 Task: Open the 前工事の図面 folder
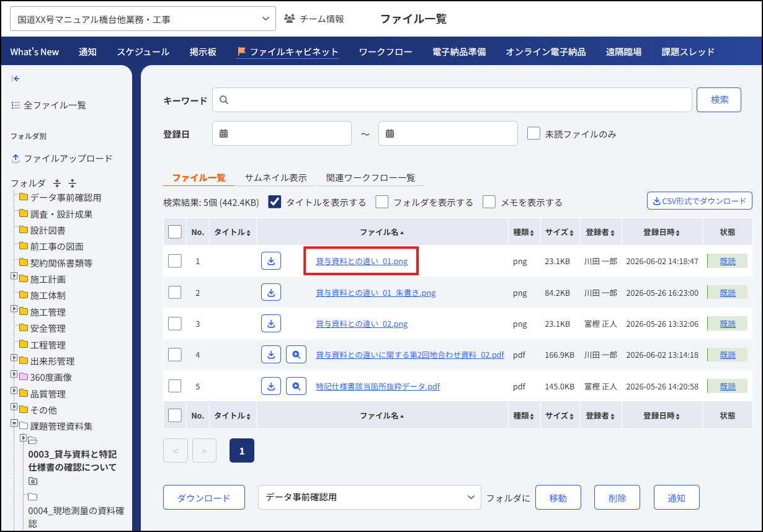point(51,247)
